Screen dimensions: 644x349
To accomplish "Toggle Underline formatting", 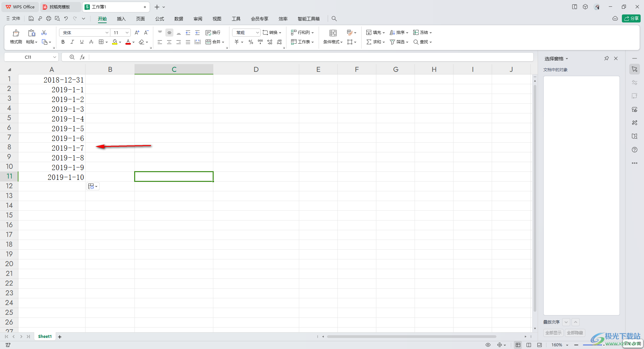I will click(82, 42).
